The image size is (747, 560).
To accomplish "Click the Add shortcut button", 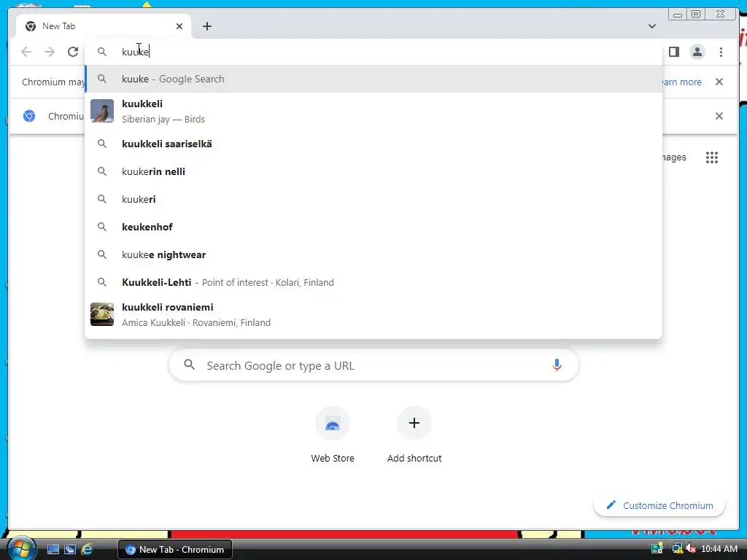I will tap(414, 435).
